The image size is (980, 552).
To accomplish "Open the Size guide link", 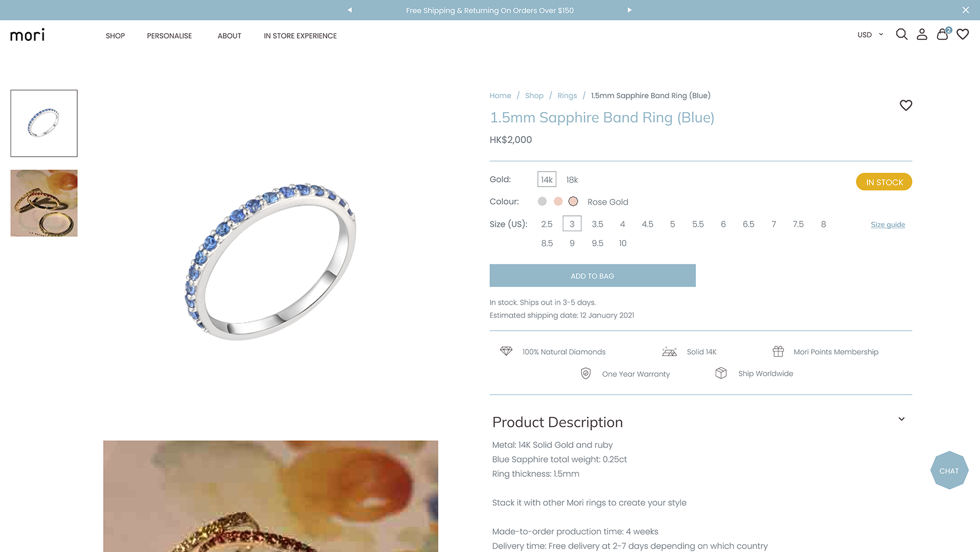I will tap(888, 225).
